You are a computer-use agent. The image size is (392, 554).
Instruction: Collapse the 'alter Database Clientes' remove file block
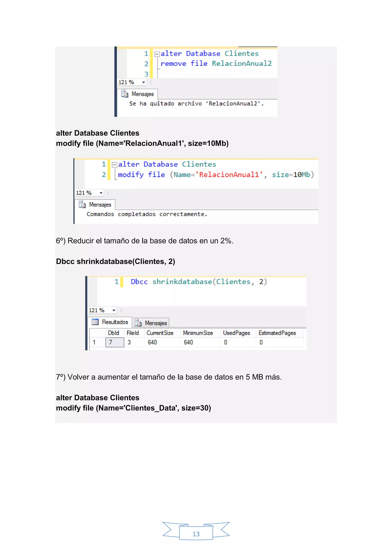coord(157,54)
